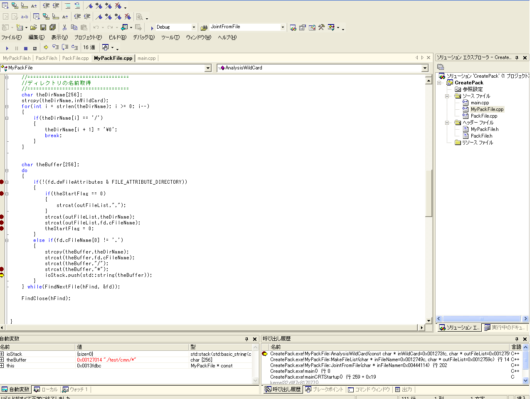Viewport: 532px width, 399px height.
Task: Toggle auto-hide pin on Solution Explorer panel
Action: pos(517,58)
